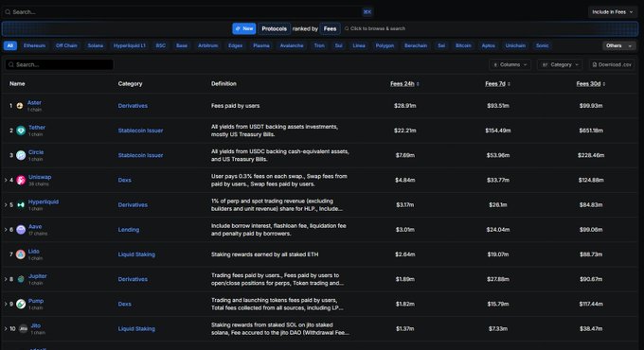This screenshot has width=644, height=350.
Task: Select the Solana chain tab
Action: tap(96, 45)
